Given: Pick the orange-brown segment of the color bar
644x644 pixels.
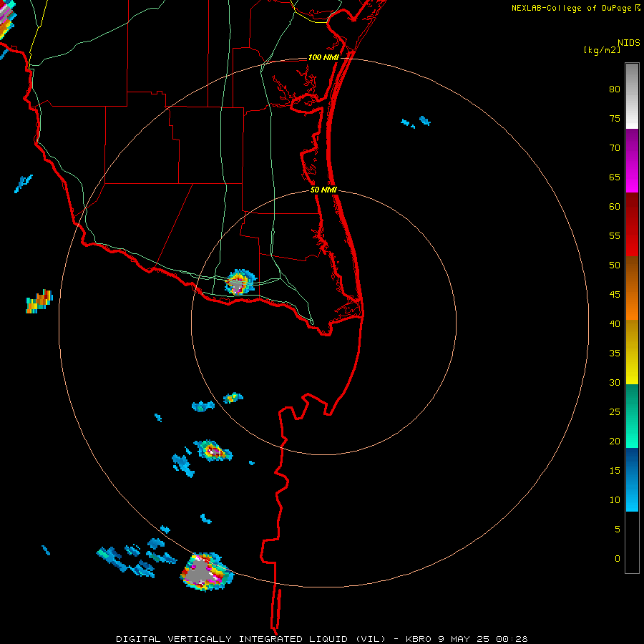Looking at the screenshot, I should (632, 288).
